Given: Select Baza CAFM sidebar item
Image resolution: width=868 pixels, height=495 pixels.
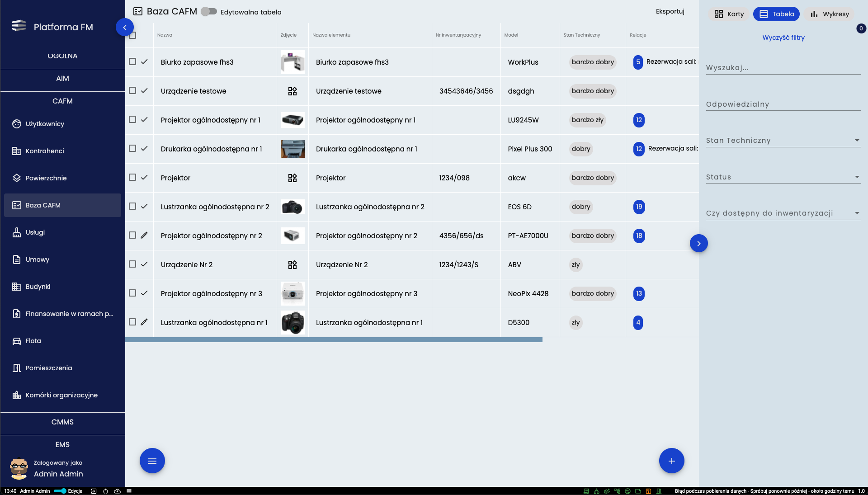Looking at the screenshot, I should pos(62,205).
